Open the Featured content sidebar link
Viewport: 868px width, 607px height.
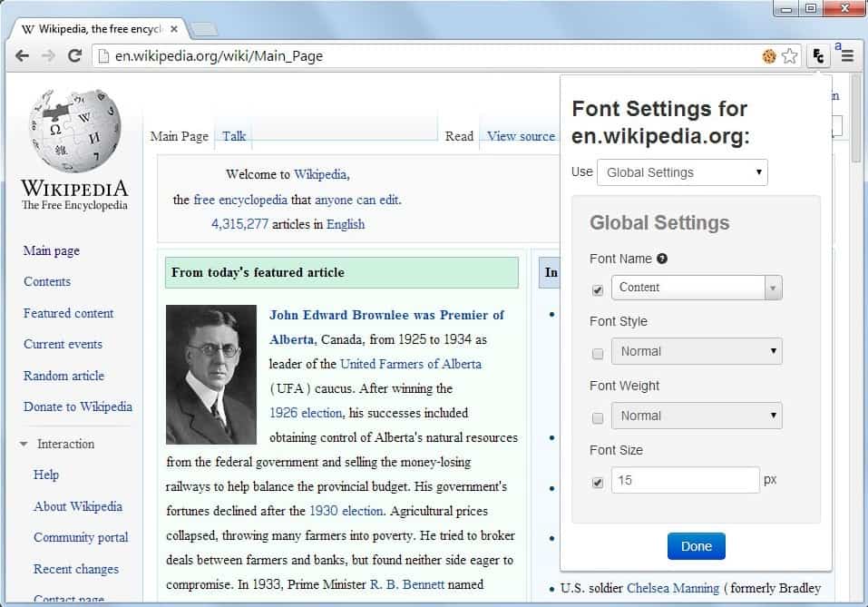coord(68,313)
